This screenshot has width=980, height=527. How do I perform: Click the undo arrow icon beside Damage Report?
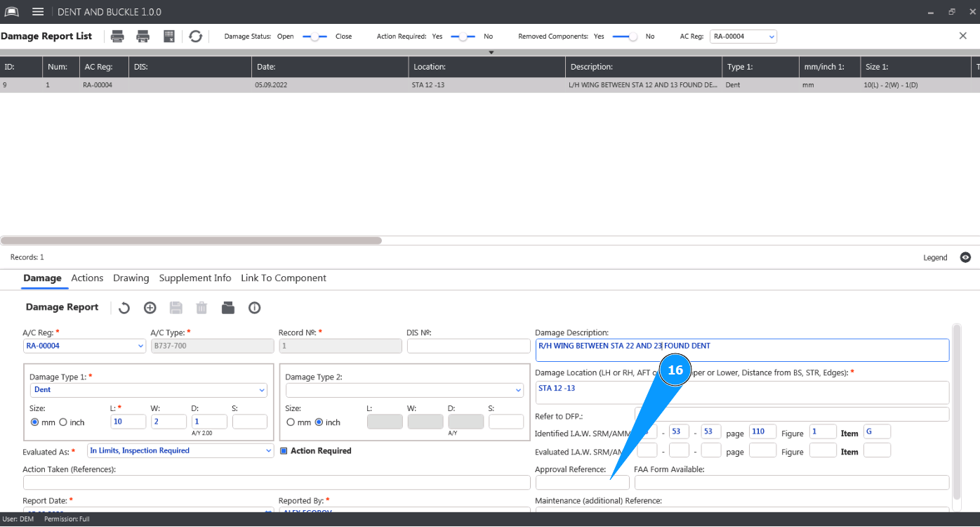124,308
